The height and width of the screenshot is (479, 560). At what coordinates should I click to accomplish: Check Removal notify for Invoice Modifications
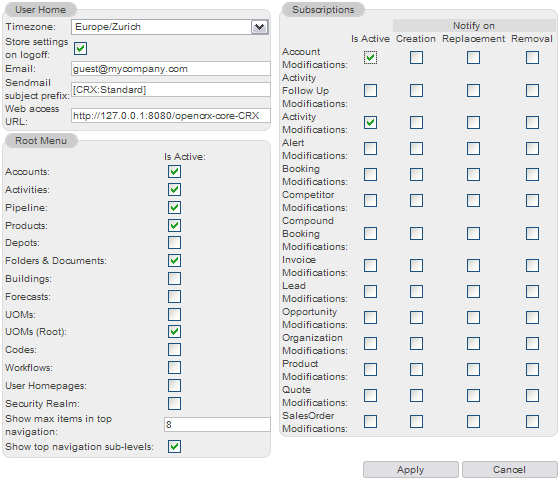coord(532,265)
